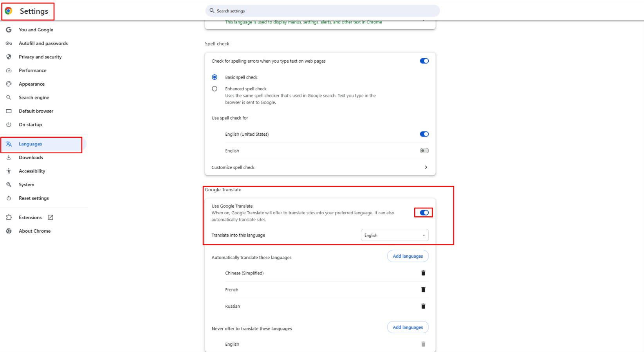Open Default browser settings
Viewport: 644px width, 352px height.
coord(36,111)
